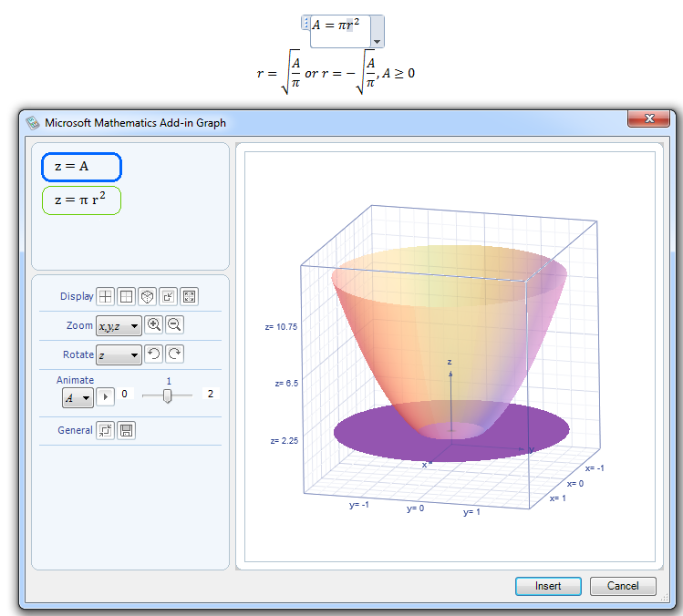Click the x= 1 axis label
The image size is (683, 616).
[x=557, y=498]
